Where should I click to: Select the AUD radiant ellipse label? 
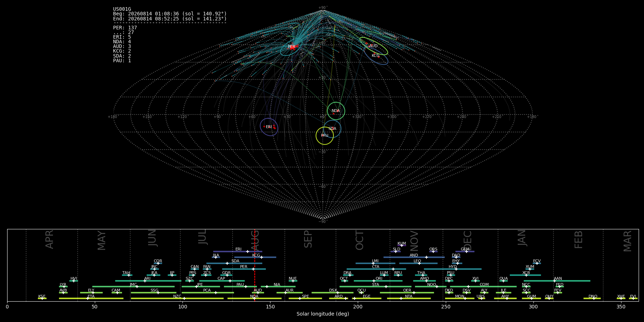tap(373, 46)
